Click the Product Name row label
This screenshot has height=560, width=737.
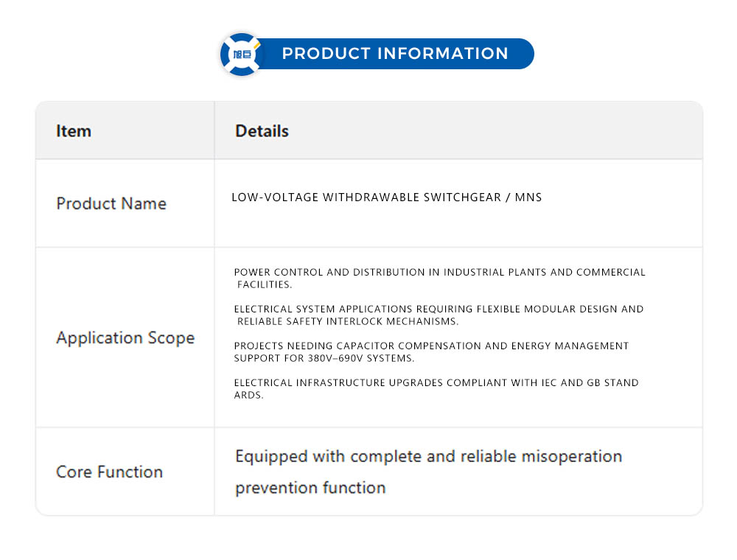pyautogui.click(x=111, y=203)
